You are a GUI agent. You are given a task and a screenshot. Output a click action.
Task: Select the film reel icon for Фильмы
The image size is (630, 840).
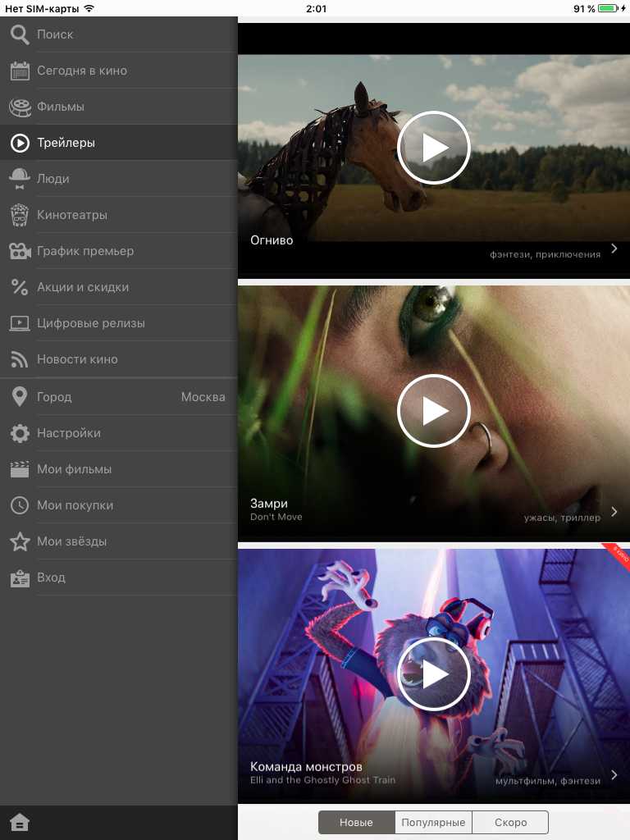[x=20, y=107]
